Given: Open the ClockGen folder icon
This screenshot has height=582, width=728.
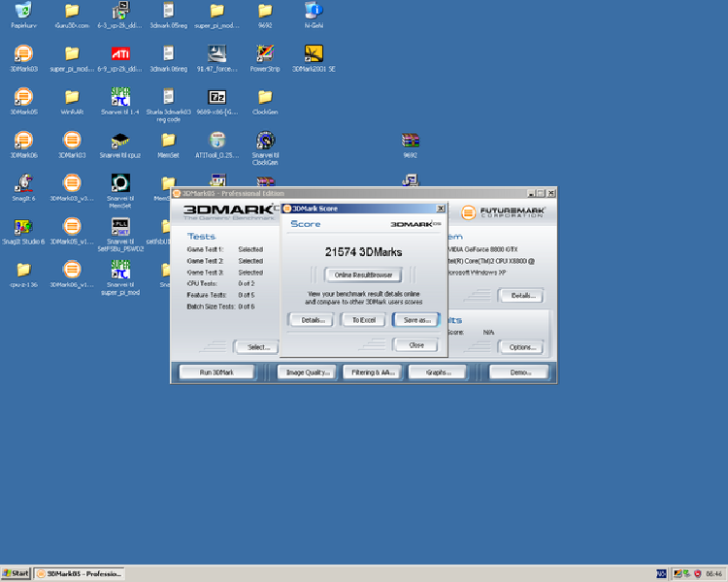Looking at the screenshot, I should point(265,102).
